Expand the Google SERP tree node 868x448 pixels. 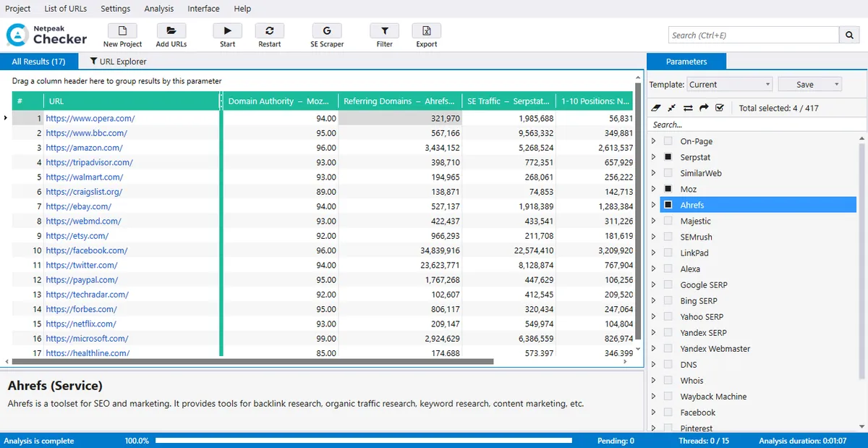[x=654, y=285]
